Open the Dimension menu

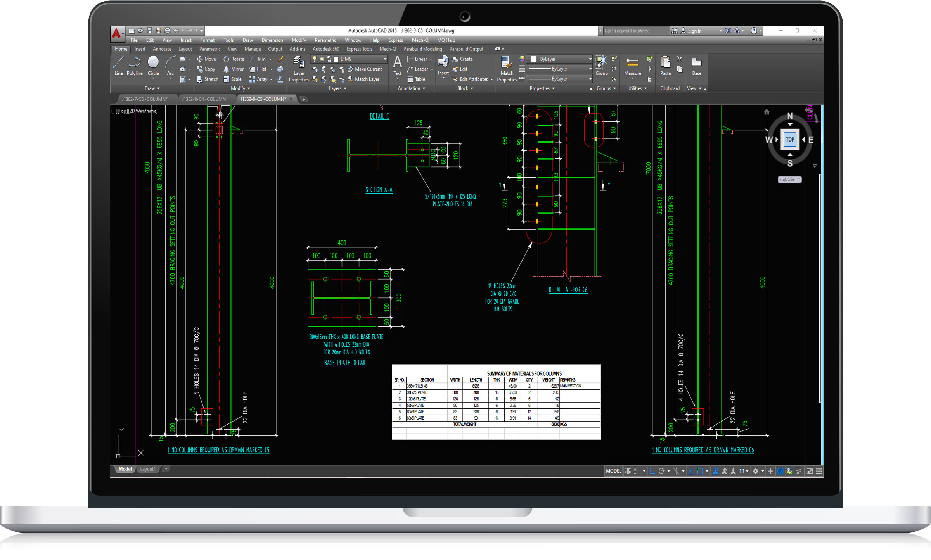click(272, 40)
